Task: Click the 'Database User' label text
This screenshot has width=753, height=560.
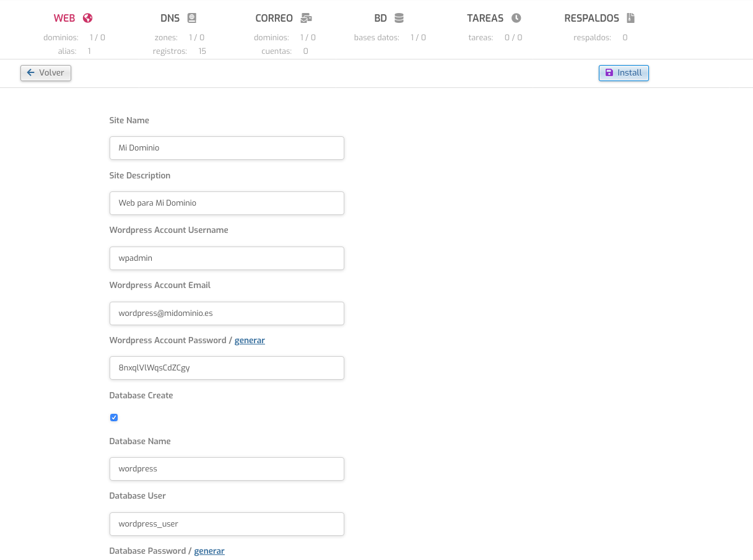Action: tap(137, 496)
